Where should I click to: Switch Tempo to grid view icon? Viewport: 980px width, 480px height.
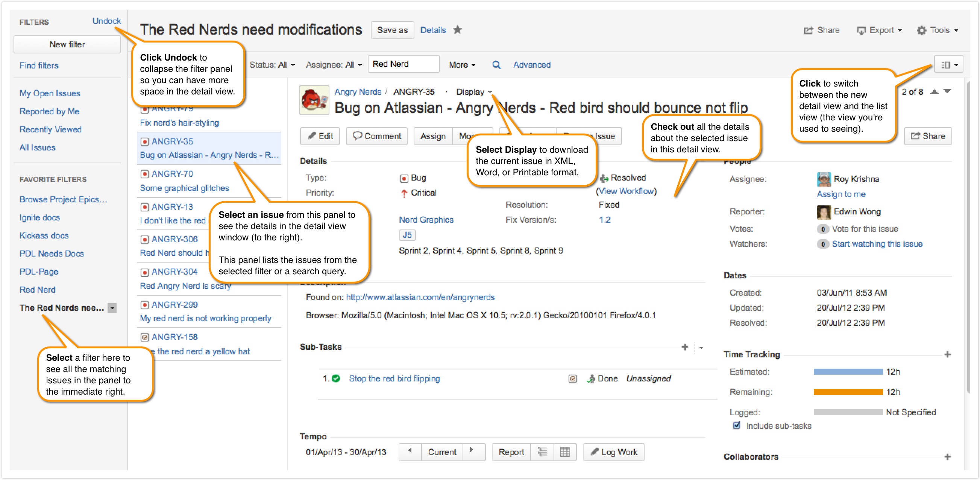[565, 452]
